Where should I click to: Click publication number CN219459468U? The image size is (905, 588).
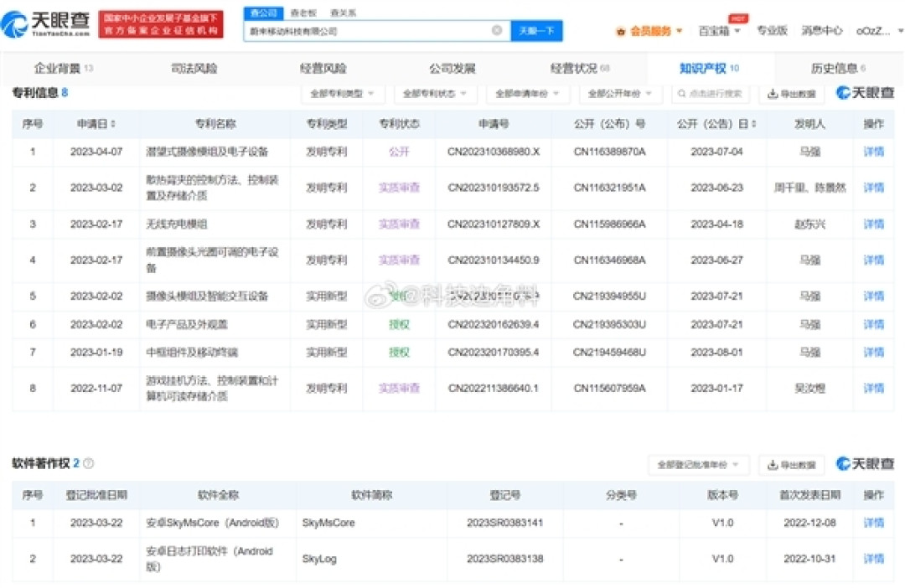point(609,352)
